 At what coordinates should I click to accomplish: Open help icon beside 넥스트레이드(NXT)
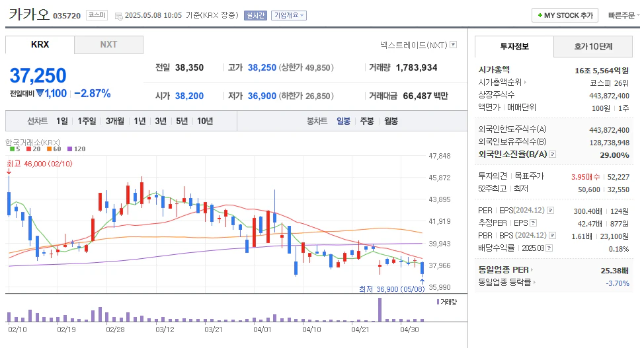pyautogui.click(x=454, y=44)
